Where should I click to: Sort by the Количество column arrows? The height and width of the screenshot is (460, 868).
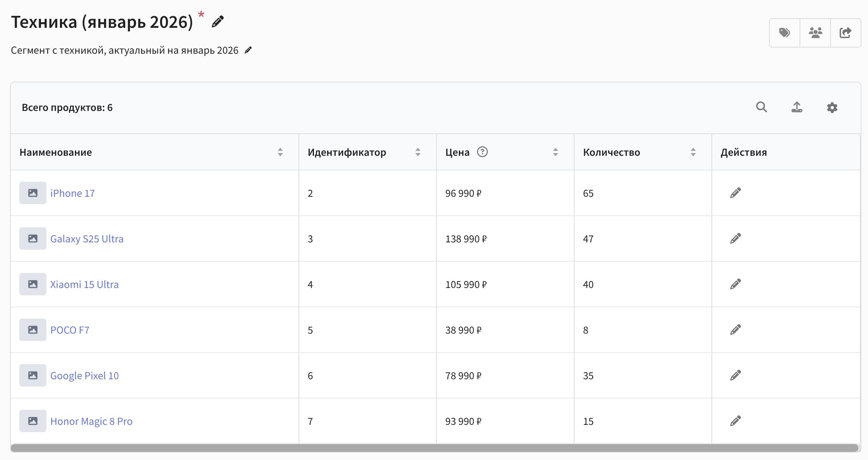[x=693, y=152]
